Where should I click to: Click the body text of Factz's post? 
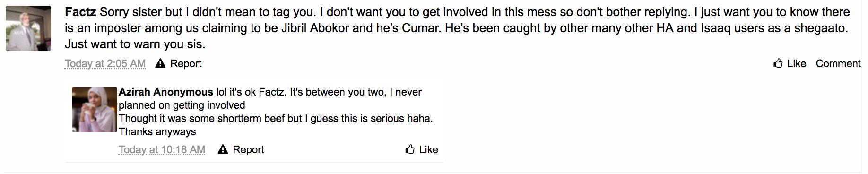point(457,28)
